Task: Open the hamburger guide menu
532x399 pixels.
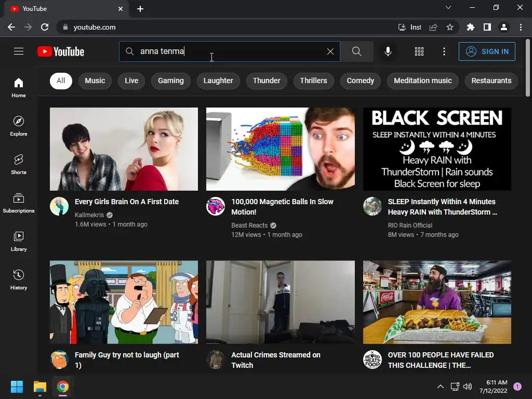Action: [x=19, y=51]
